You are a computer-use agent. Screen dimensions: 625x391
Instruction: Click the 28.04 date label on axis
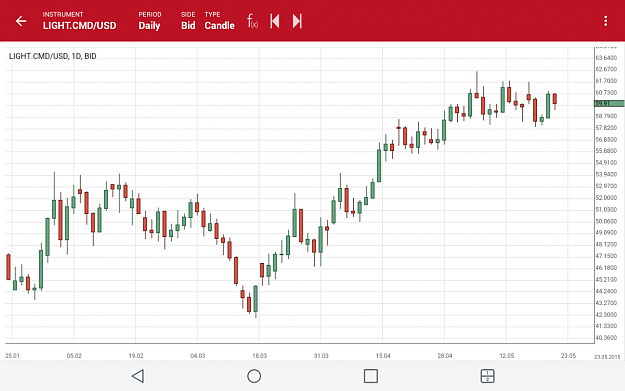(445, 356)
